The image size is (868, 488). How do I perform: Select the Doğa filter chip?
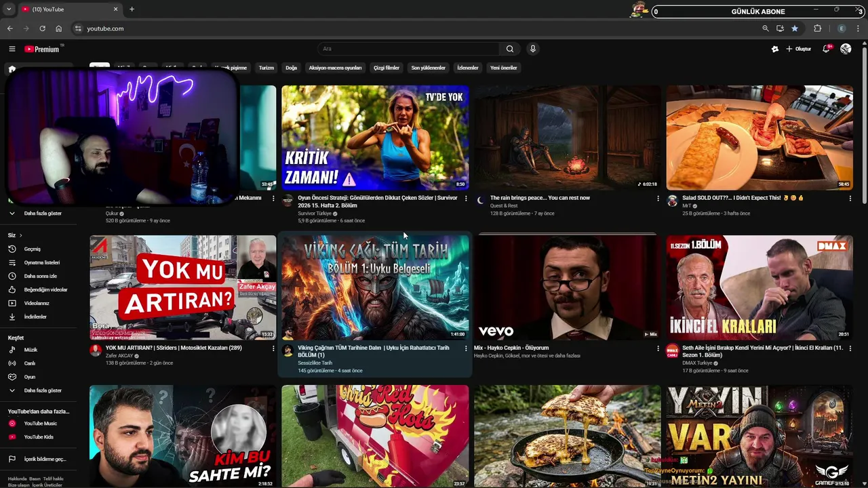click(x=291, y=68)
